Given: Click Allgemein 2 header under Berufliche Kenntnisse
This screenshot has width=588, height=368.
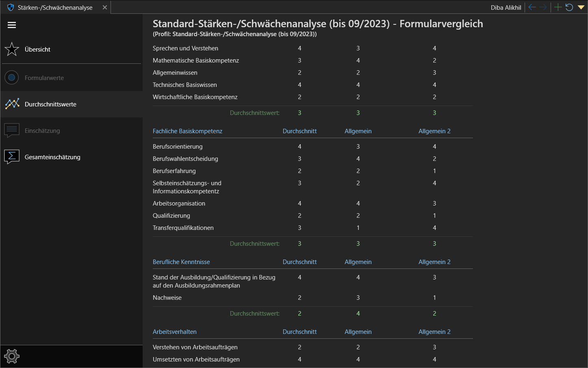Looking at the screenshot, I should pos(434,262).
